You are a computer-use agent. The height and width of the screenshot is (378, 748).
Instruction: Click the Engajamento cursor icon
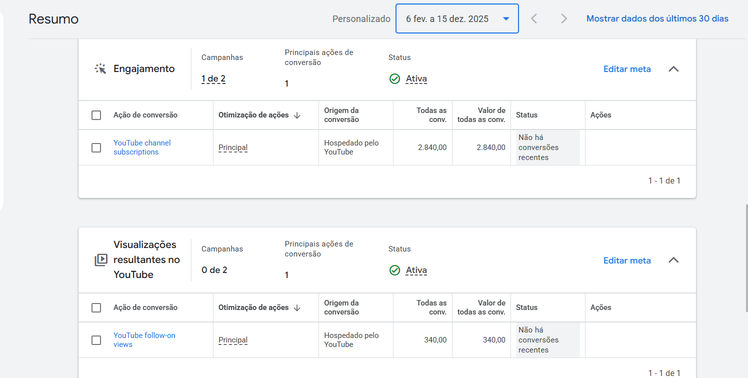[x=100, y=69]
